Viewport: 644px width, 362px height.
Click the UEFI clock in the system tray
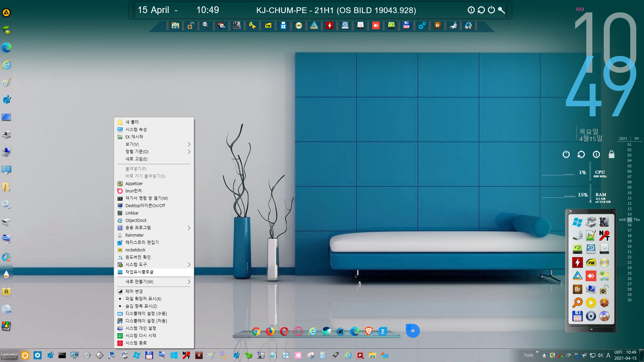coord(625,355)
